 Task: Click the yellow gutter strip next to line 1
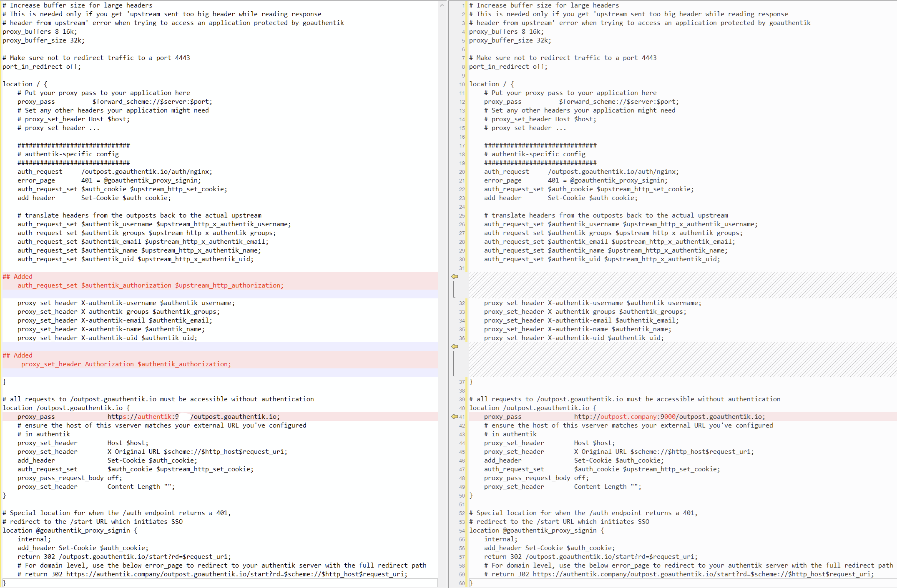point(467,5)
